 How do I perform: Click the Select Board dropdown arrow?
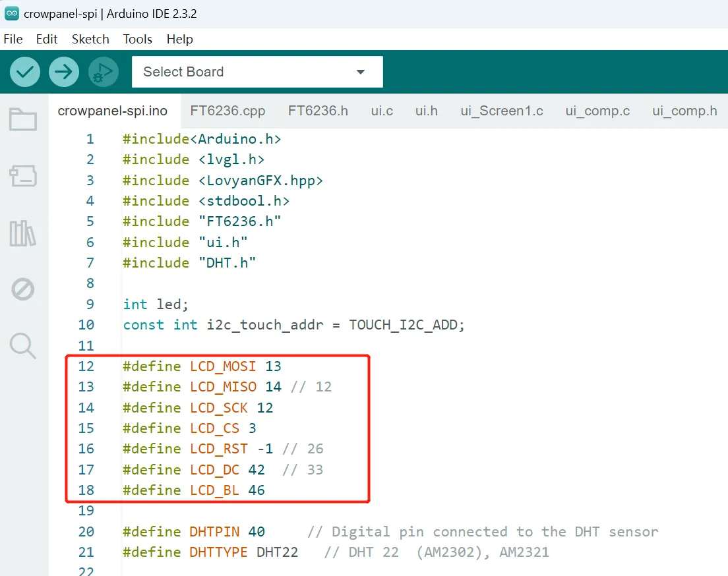[x=360, y=72]
